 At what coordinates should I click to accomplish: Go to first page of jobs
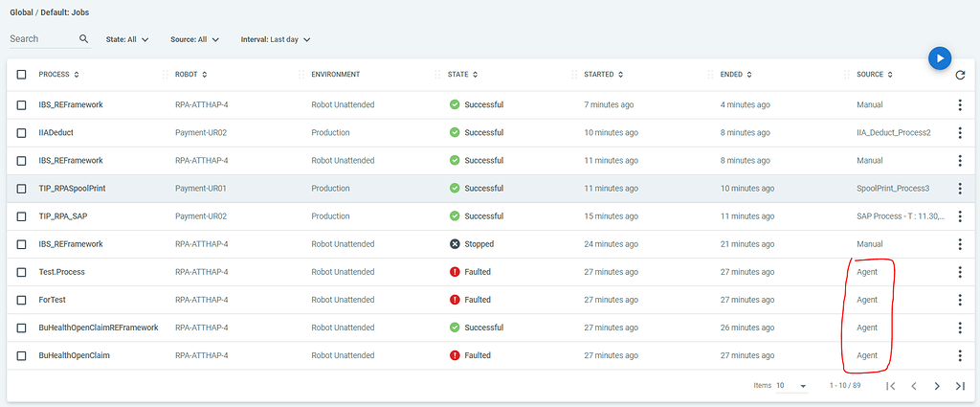[891, 386]
